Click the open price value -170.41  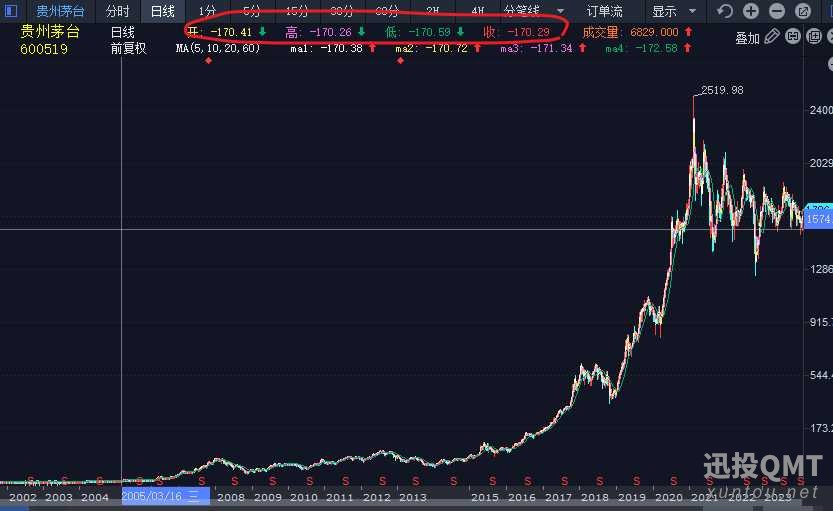click(x=231, y=32)
